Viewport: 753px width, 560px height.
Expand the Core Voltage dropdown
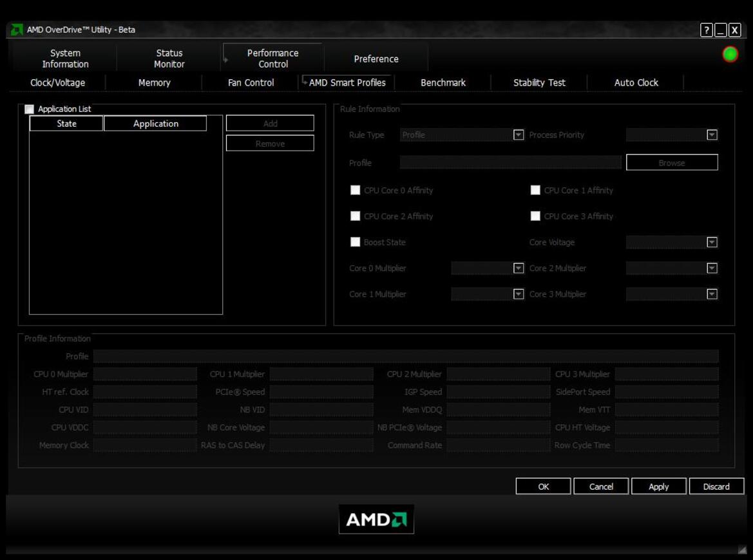coord(712,242)
